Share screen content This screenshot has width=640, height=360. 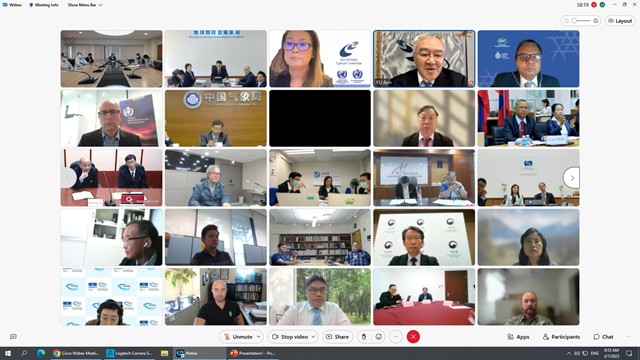pos(338,337)
